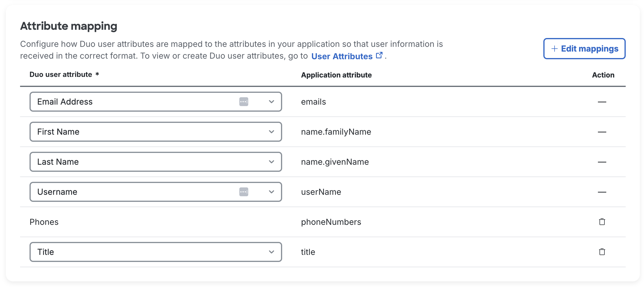Click the Application attribute column header

(336, 75)
